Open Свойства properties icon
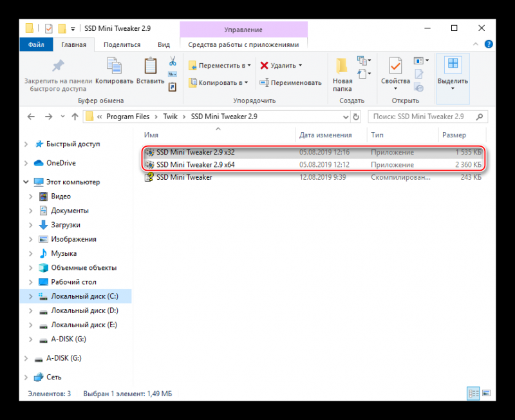Screen dimensions: 515x420 click(395, 66)
